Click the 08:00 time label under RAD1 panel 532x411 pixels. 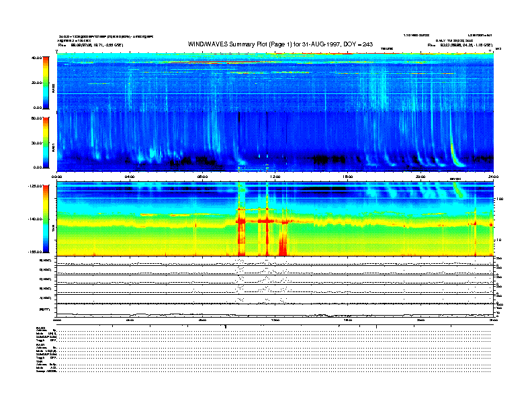click(202, 177)
